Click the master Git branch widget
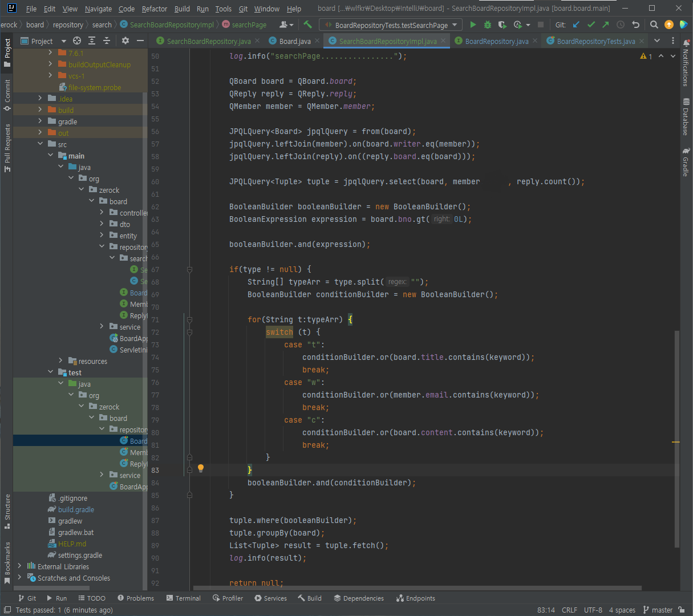The height and width of the screenshot is (616, 693). point(658,610)
